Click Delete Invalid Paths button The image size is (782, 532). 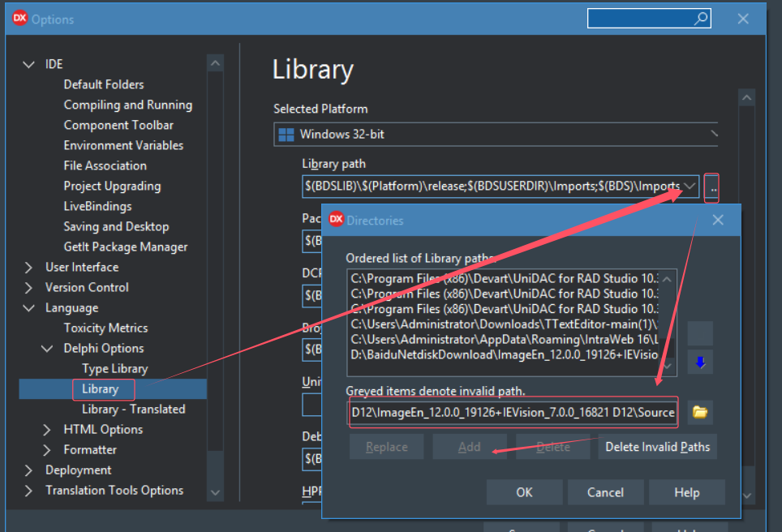point(657,447)
